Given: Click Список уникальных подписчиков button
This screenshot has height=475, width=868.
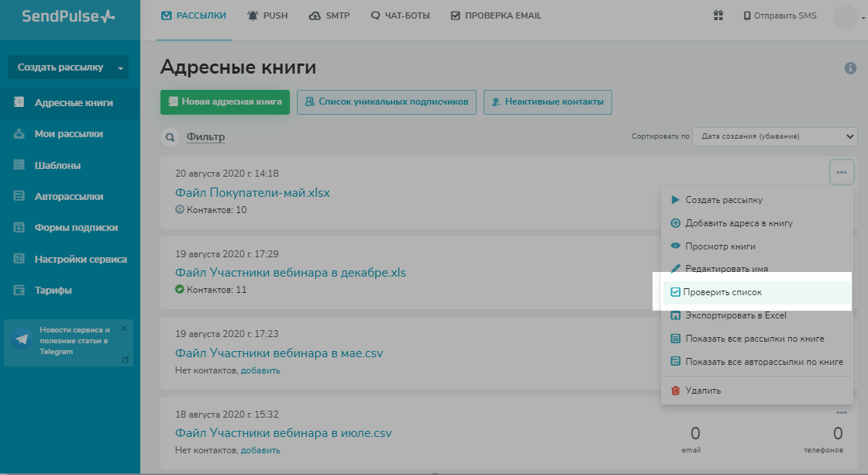Looking at the screenshot, I should click(387, 102).
